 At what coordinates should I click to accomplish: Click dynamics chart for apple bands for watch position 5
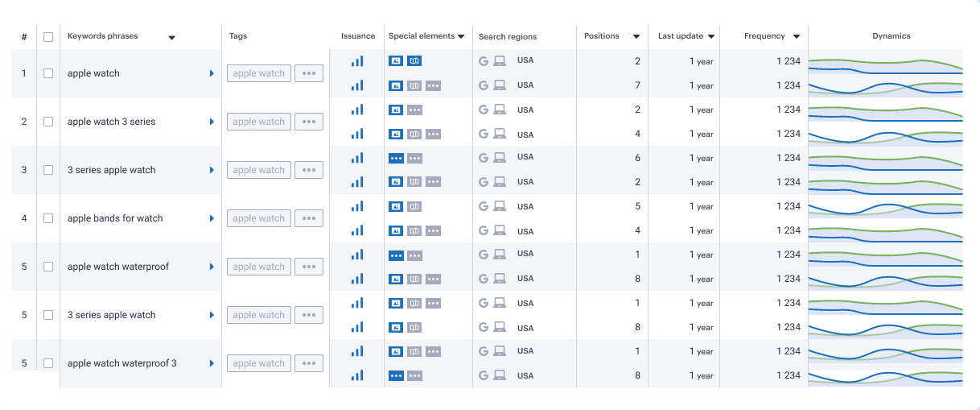point(885,208)
